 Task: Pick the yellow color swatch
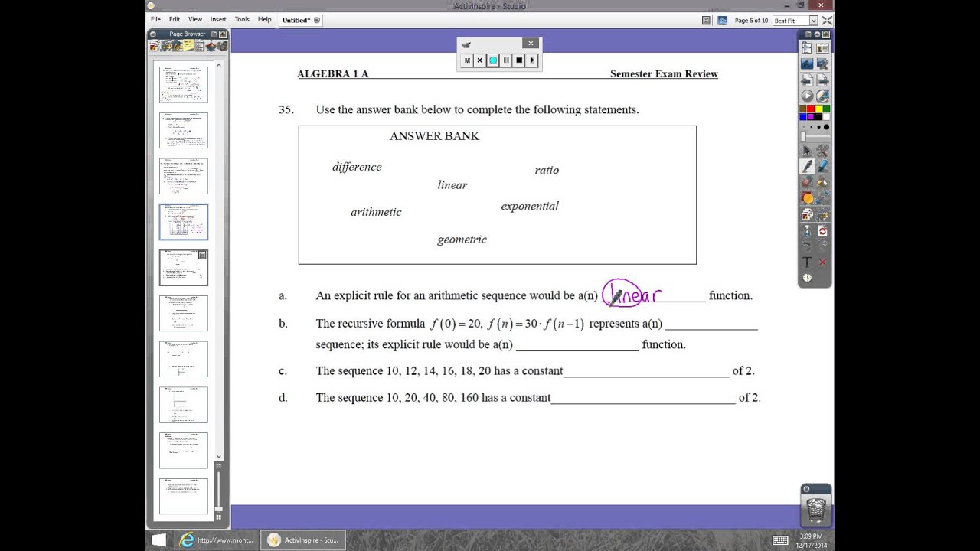coord(818,109)
